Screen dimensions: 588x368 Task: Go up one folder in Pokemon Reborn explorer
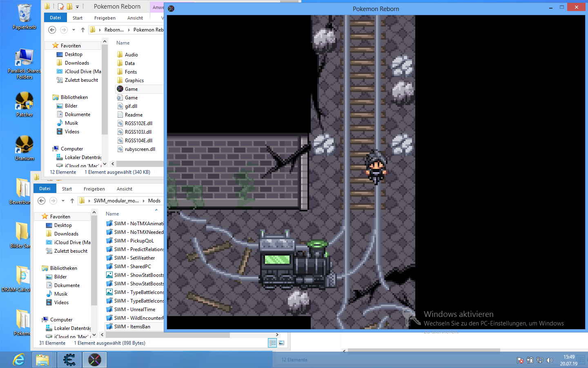coord(83,30)
